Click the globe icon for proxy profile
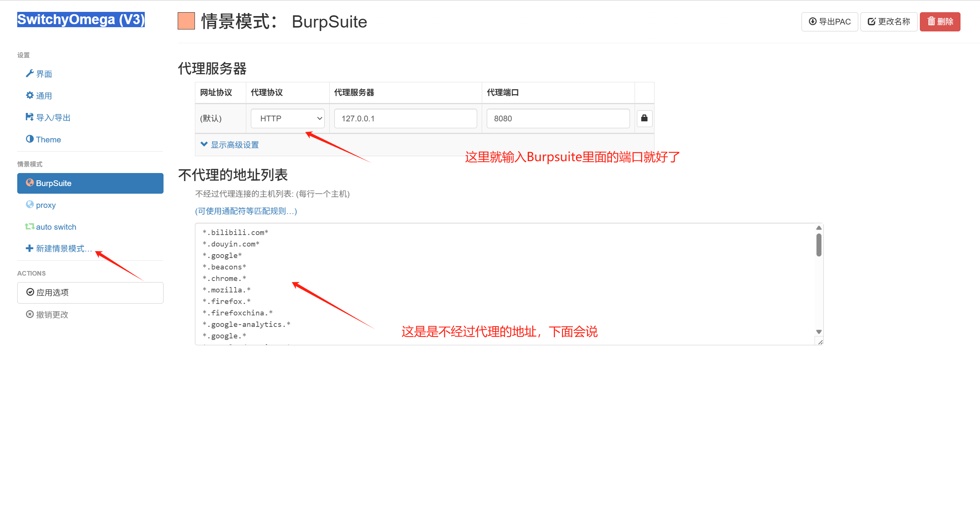 tap(29, 204)
